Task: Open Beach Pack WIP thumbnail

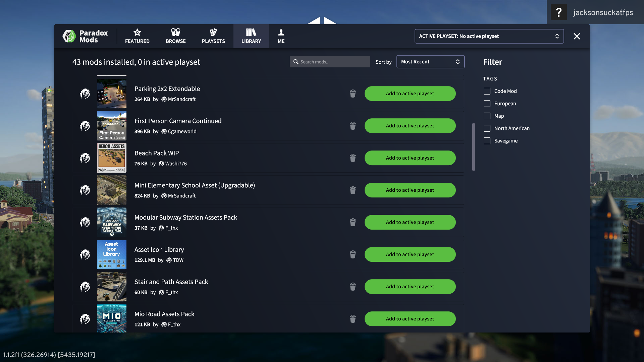Action: (112, 158)
